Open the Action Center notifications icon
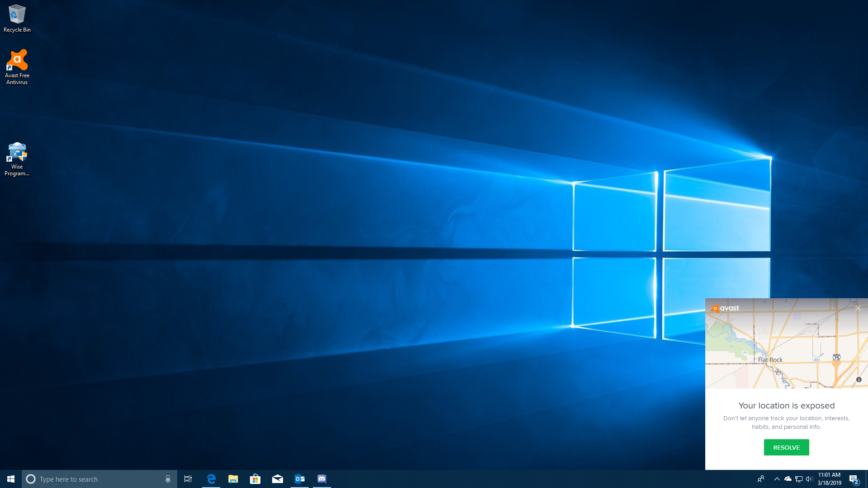Viewport: 868px width, 488px height. [x=854, y=479]
